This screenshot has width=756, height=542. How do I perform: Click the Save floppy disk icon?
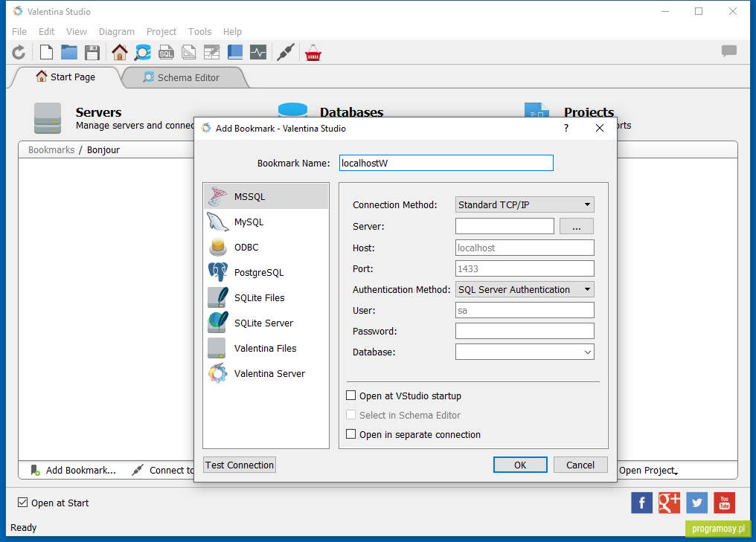92,53
